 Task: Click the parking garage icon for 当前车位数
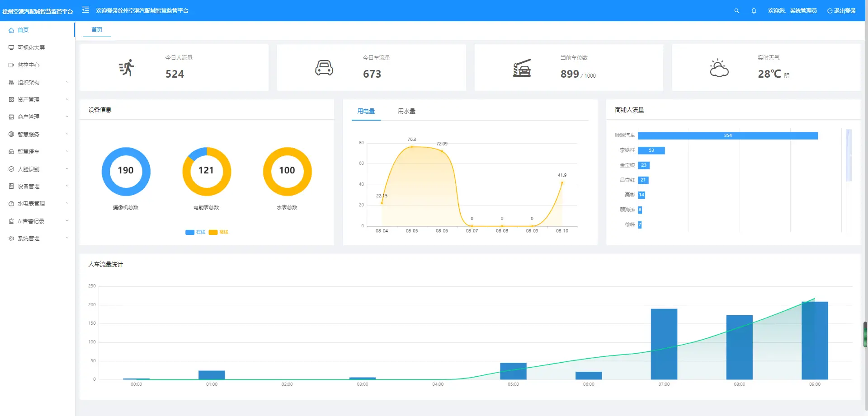[x=522, y=68]
